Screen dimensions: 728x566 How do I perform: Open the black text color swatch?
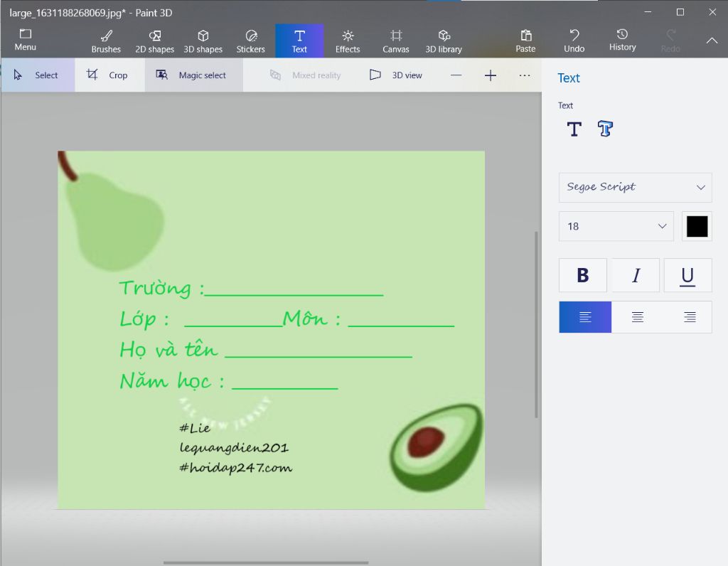pos(697,226)
